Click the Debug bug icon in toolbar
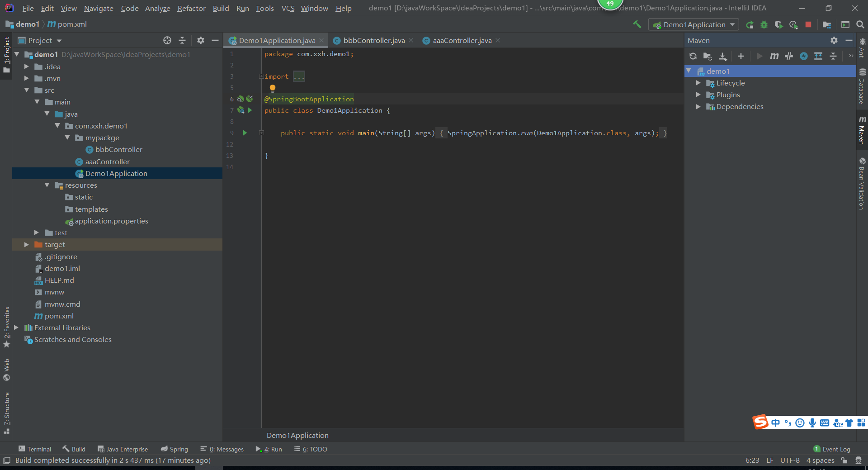Screen dimensions: 868x470 (764, 24)
